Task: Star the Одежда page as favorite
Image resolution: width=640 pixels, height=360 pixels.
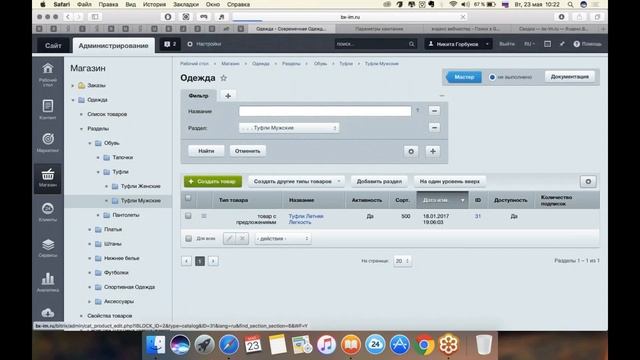Action: (223, 78)
